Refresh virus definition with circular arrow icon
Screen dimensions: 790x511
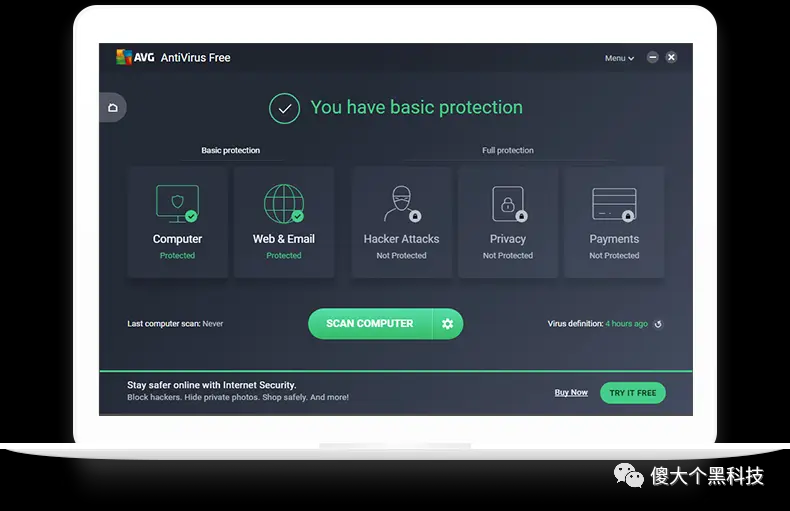point(658,324)
